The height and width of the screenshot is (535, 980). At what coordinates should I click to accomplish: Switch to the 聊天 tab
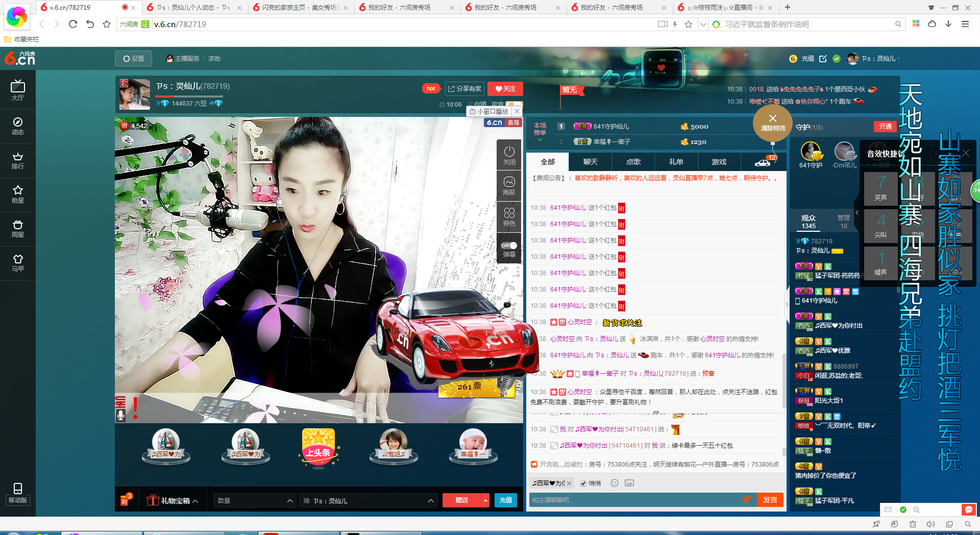coord(591,162)
